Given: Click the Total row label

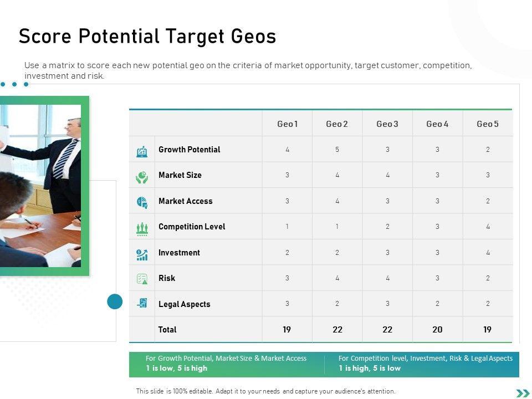Looking at the screenshot, I should 167,330.
